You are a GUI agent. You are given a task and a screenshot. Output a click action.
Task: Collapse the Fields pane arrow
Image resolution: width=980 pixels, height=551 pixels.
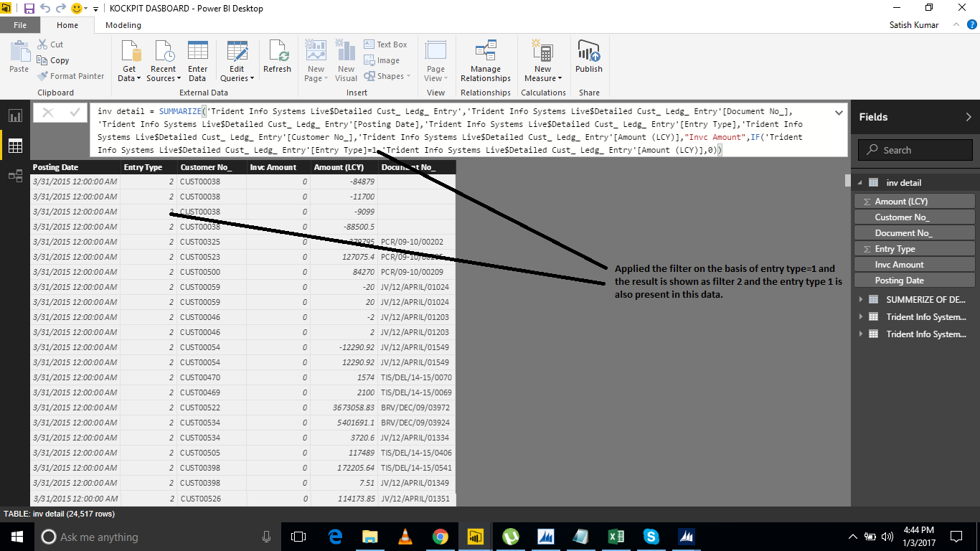969,117
